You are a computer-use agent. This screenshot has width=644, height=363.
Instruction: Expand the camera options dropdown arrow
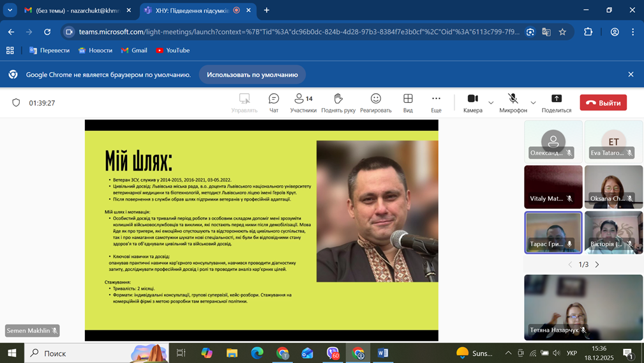[491, 103]
